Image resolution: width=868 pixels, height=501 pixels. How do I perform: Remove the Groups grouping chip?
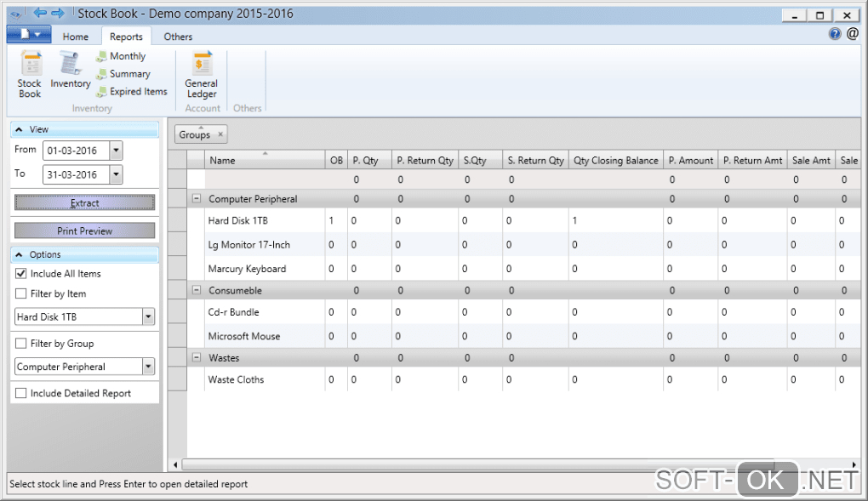pyautogui.click(x=220, y=134)
